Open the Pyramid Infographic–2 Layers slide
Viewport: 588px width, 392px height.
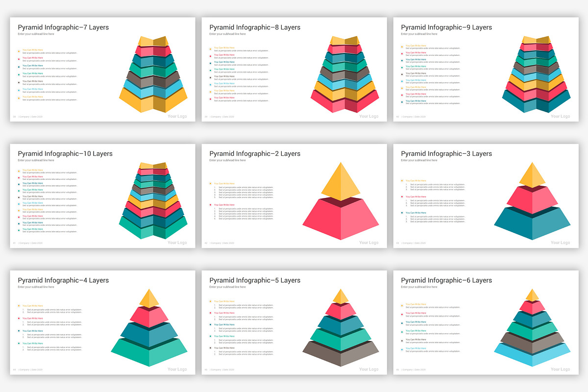pyautogui.click(x=294, y=196)
